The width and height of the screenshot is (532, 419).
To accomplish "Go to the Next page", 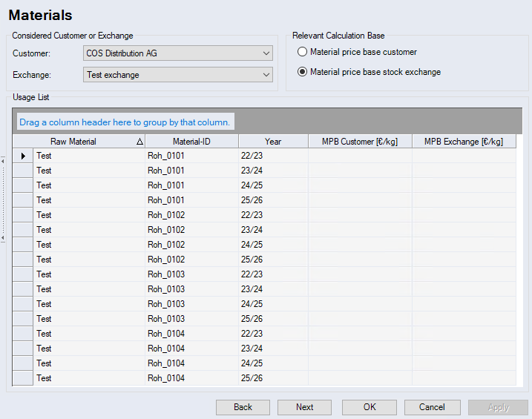I will 304,407.
